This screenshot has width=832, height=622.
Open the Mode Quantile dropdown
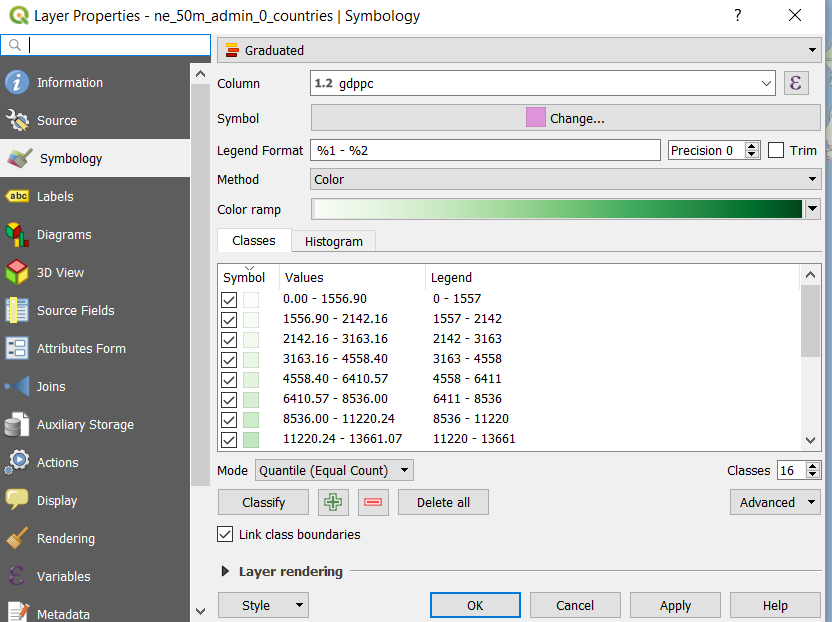[334, 470]
